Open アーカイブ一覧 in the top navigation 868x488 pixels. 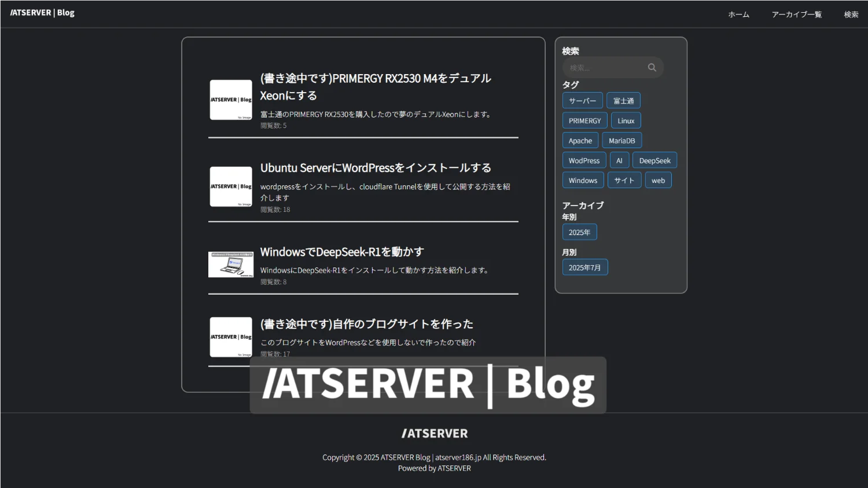point(796,14)
